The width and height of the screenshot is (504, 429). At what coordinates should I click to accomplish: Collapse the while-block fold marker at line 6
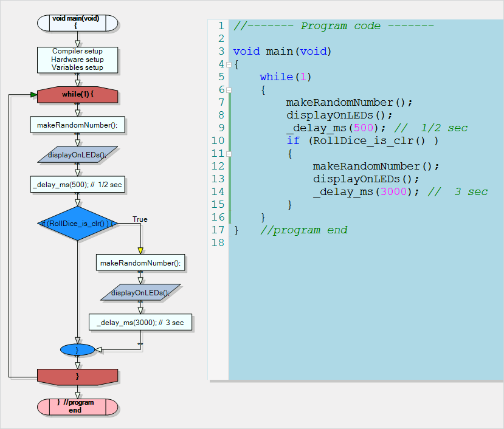[x=229, y=90]
